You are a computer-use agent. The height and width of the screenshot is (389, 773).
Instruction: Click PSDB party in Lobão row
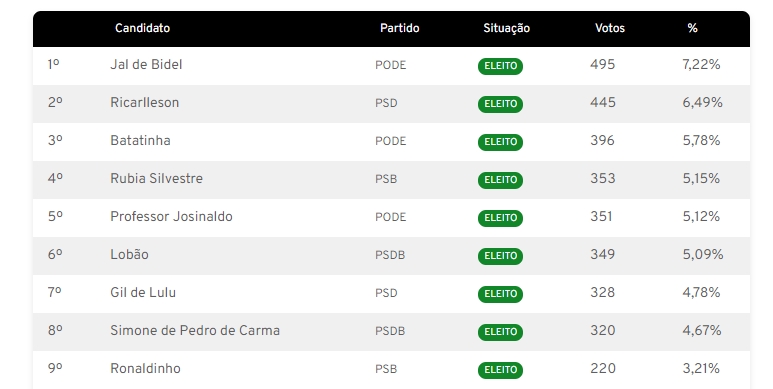coord(390,255)
